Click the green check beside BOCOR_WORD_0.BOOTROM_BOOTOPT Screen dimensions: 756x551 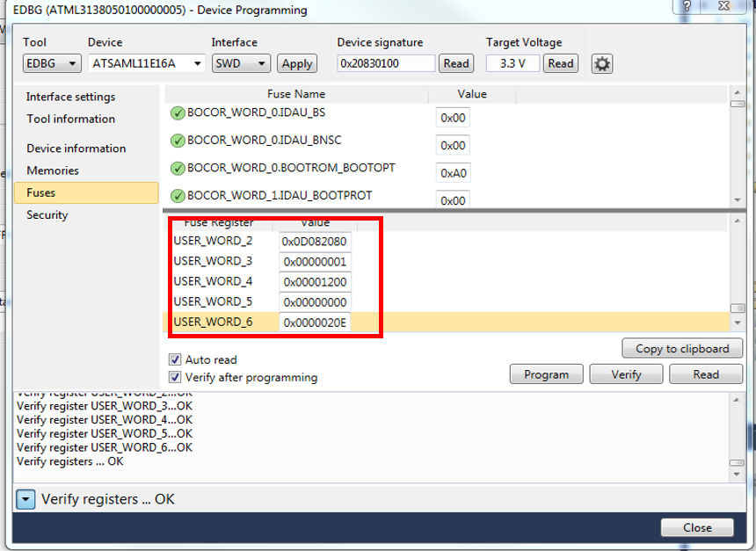pyautogui.click(x=178, y=168)
